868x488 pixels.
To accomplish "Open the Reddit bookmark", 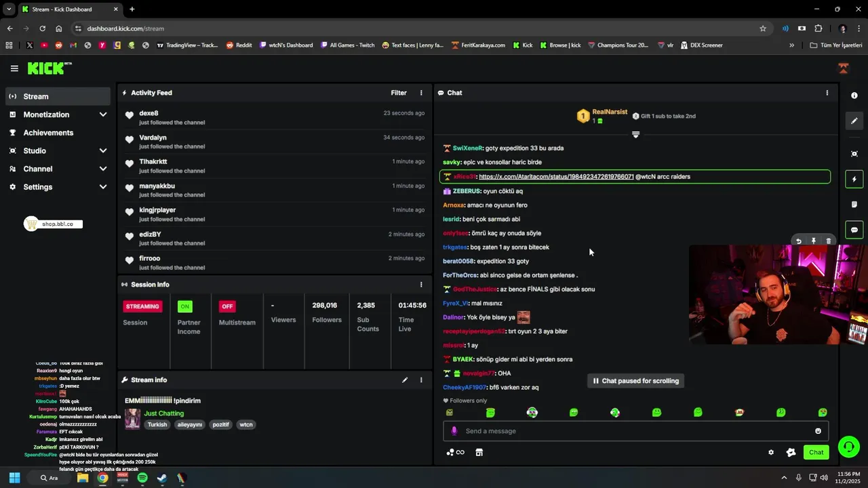I will (239, 45).
